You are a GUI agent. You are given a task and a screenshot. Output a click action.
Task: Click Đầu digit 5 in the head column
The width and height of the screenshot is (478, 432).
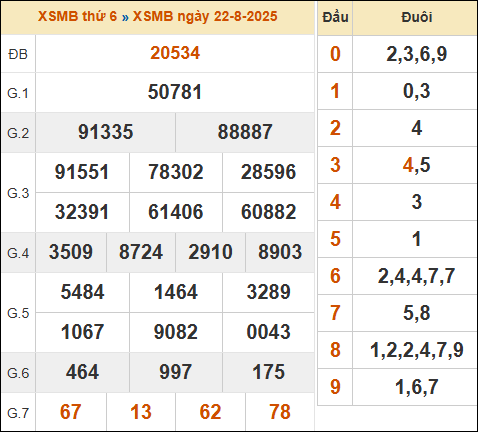(335, 239)
